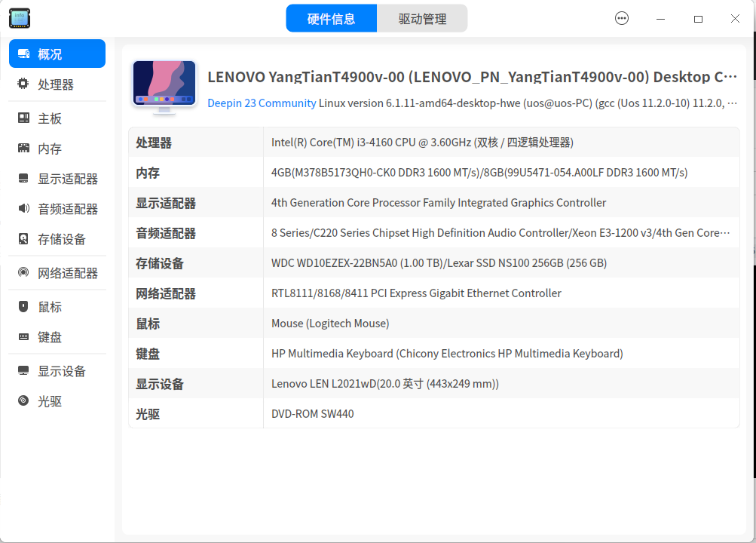Open the 音频适配器 sidebar entry
756x543 pixels.
click(x=57, y=209)
